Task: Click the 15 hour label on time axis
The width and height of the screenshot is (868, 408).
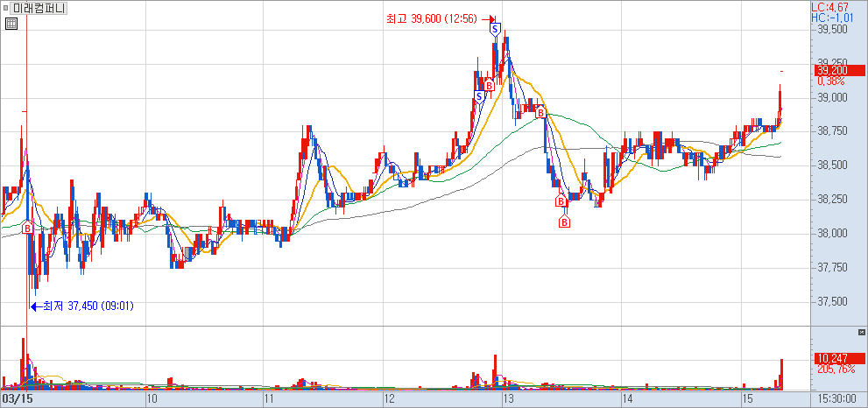Action: point(747,398)
